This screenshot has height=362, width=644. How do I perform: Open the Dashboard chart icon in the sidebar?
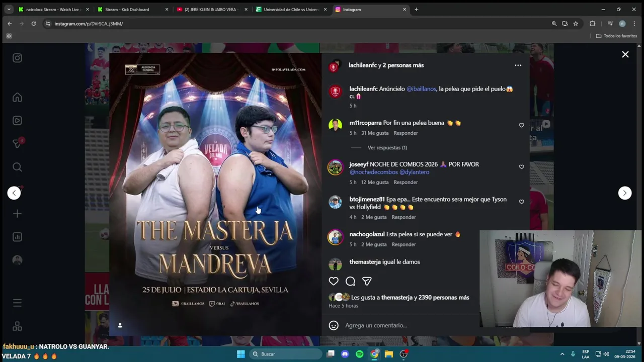coord(17,237)
